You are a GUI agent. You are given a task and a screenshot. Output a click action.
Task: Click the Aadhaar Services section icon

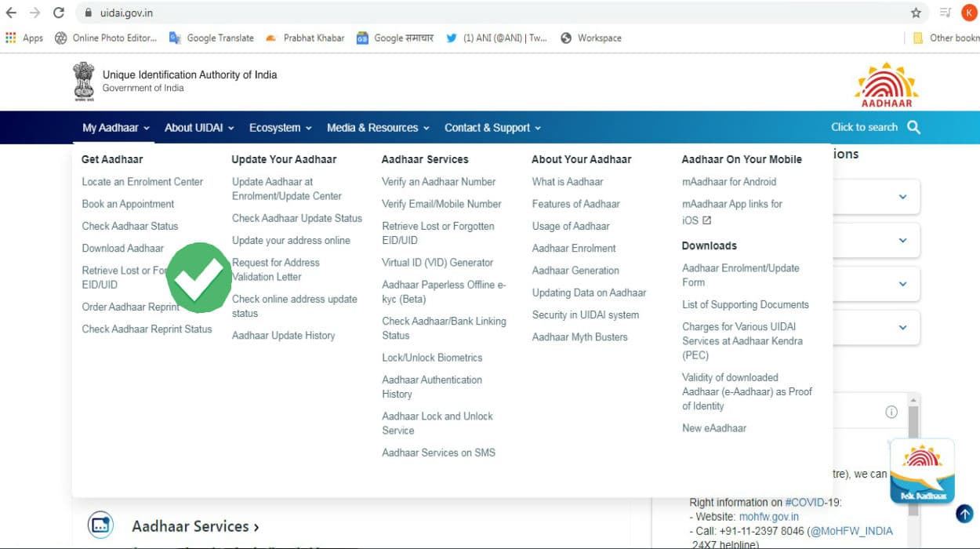click(x=100, y=525)
